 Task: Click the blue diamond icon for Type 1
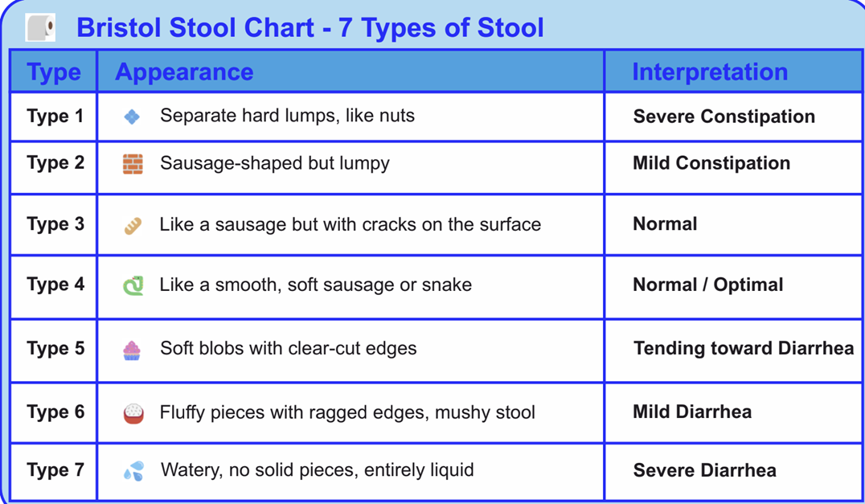tap(132, 117)
